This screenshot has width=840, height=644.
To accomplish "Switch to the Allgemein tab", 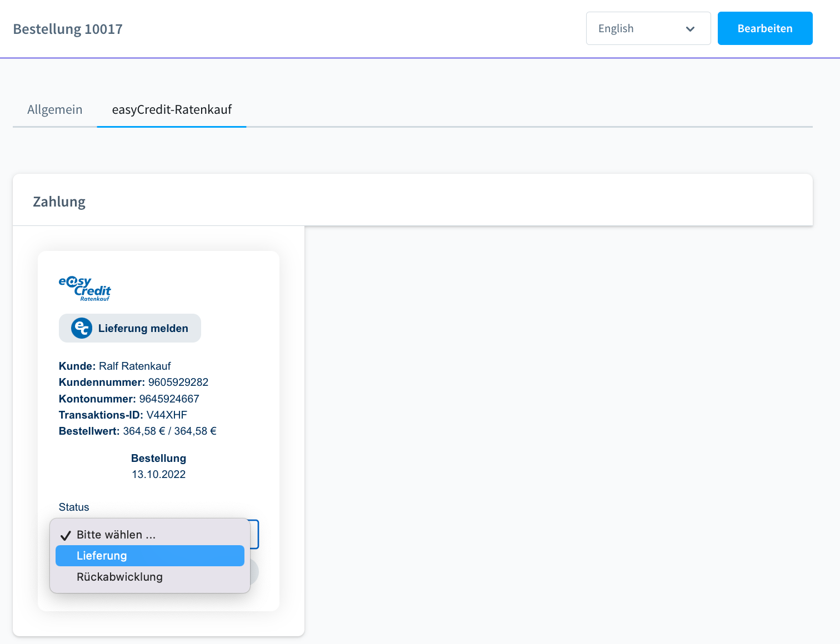I will [x=54, y=109].
